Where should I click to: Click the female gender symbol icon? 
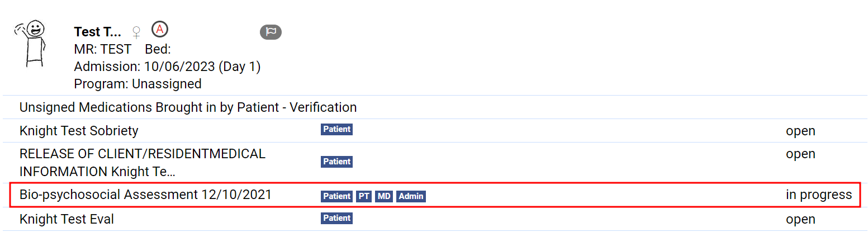click(x=136, y=32)
